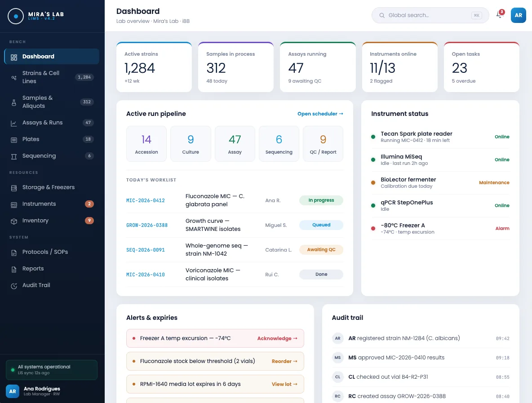Open run SEQ-2026-0091
The image size is (532, 403).
point(146,250)
